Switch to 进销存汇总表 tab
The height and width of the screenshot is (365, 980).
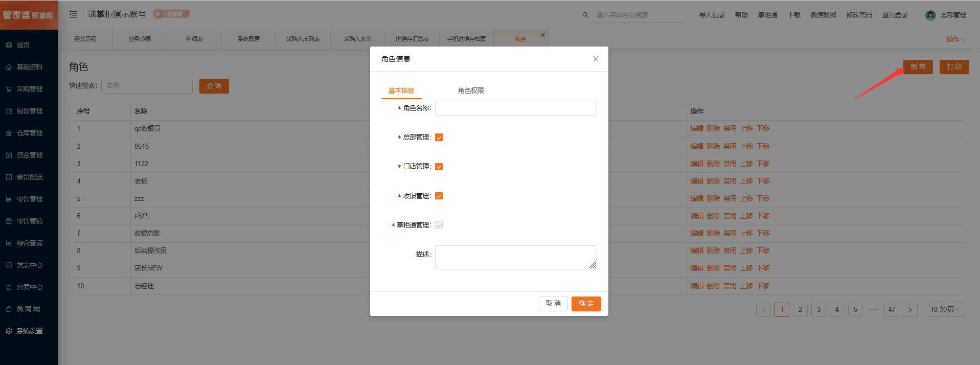pos(412,39)
